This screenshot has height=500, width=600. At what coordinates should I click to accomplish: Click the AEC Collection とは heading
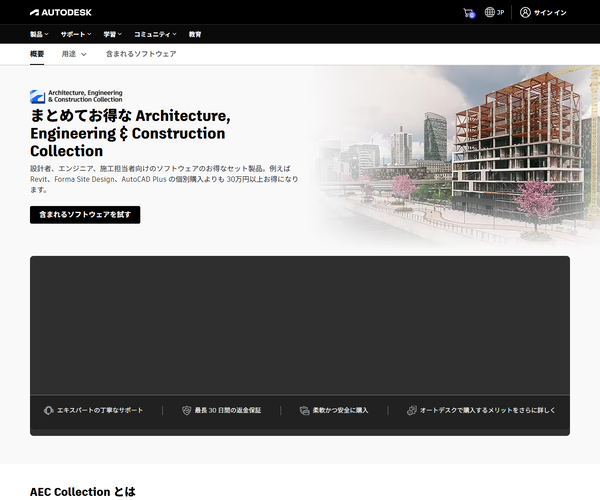click(x=83, y=492)
